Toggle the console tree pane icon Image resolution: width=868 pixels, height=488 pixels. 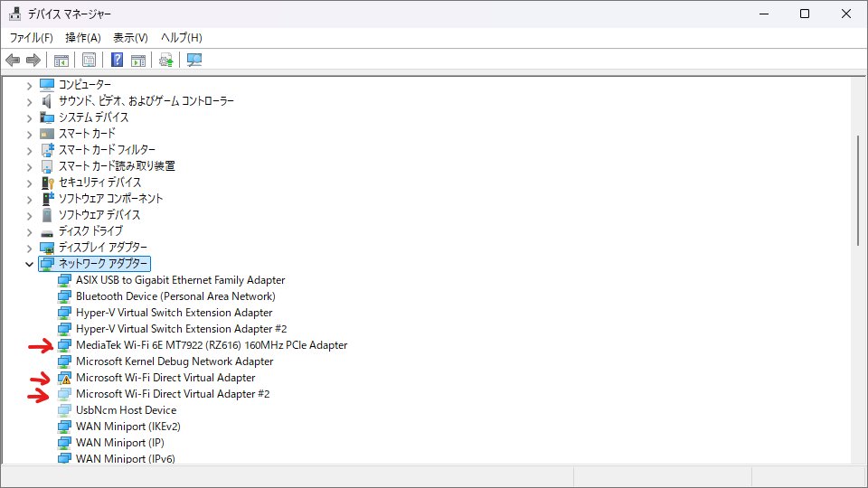pyautogui.click(x=61, y=60)
